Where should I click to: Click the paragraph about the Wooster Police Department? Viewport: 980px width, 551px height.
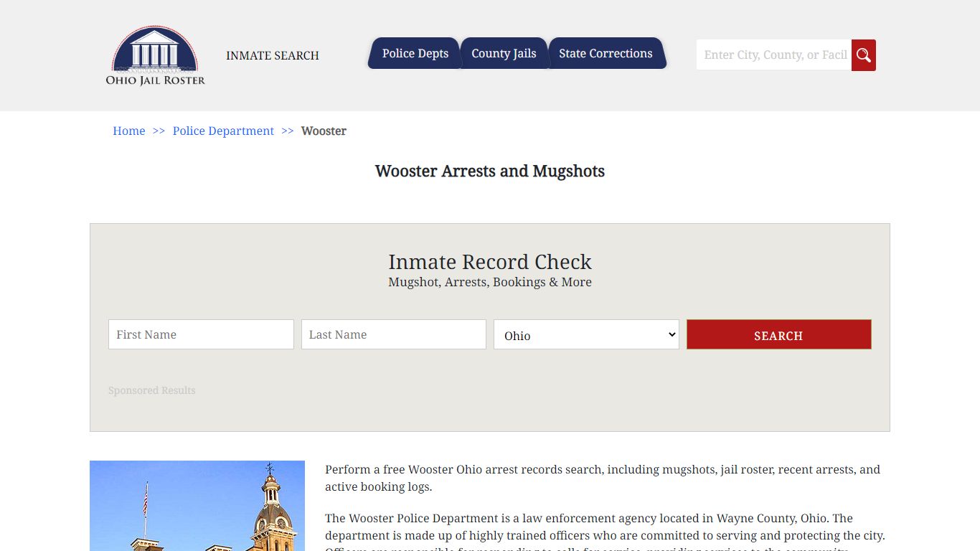point(606,531)
